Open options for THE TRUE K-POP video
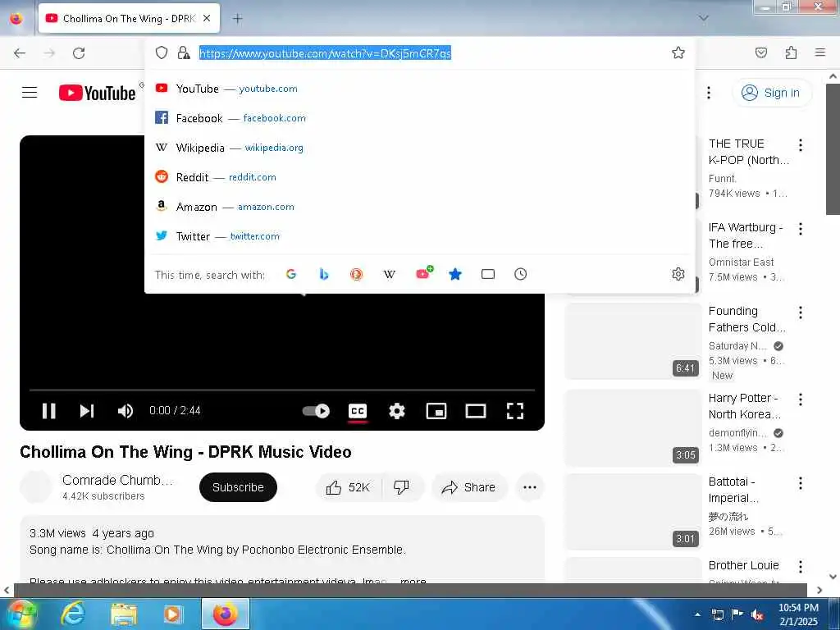Screen dimensions: 840x630 coord(801,144)
